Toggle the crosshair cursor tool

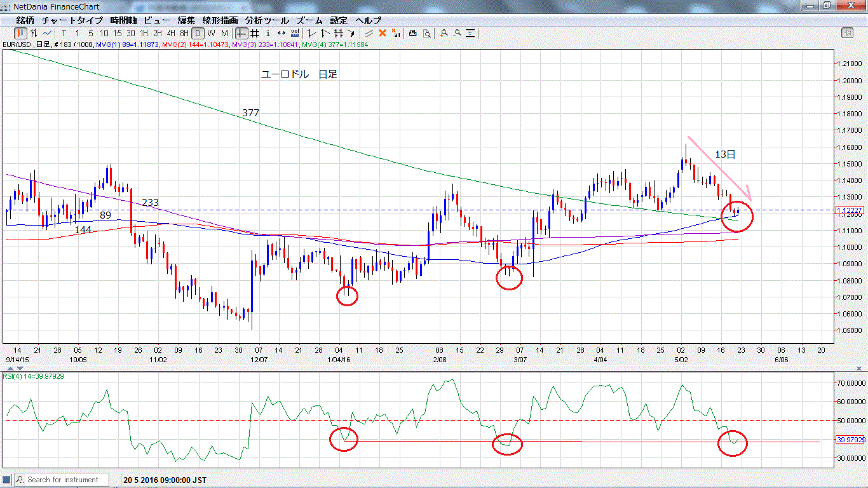click(x=241, y=33)
